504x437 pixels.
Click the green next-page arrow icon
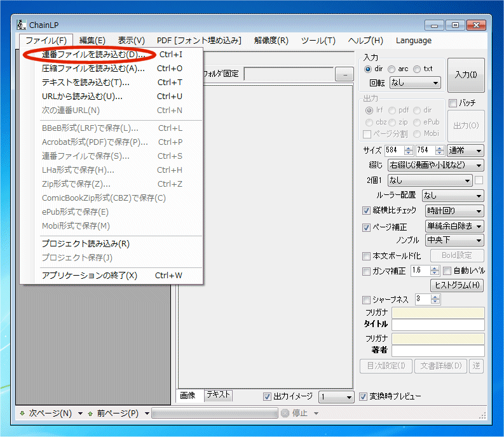pyautogui.click(x=22, y=413)
